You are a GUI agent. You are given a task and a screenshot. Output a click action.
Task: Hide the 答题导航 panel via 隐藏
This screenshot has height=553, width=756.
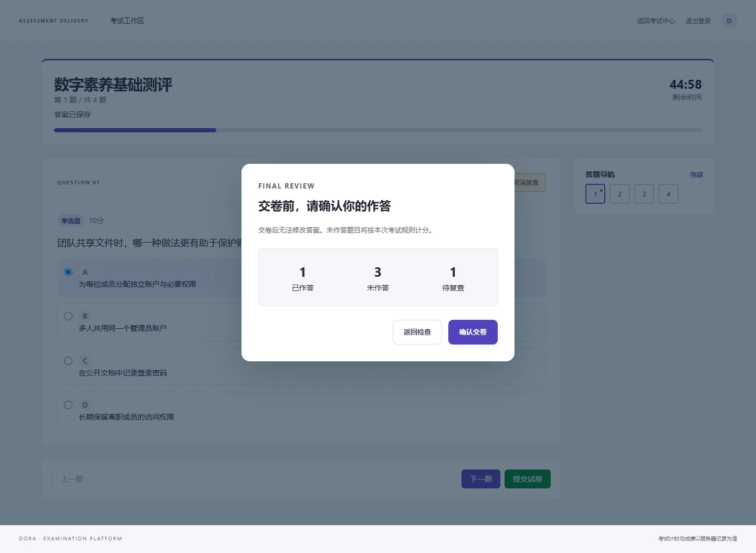tap(696, 174)
